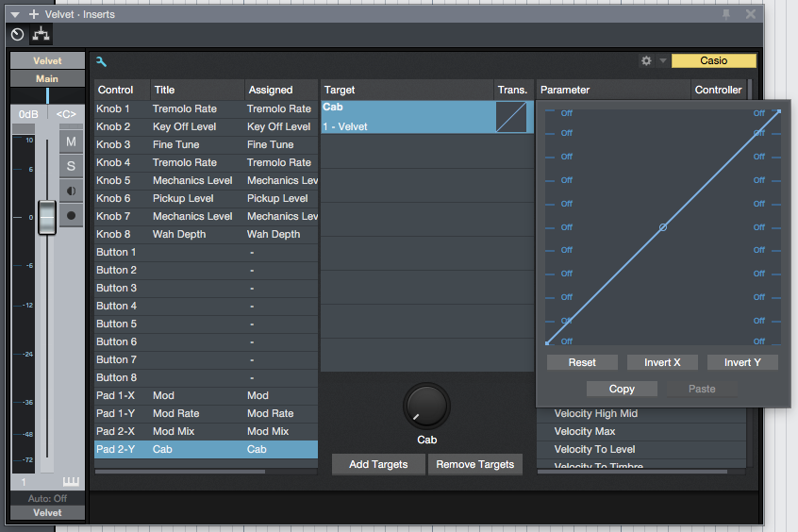This screenshot has height=532, width=798.
Task: Click the macro controls knob icon
Action: click(x=17, y=35)
